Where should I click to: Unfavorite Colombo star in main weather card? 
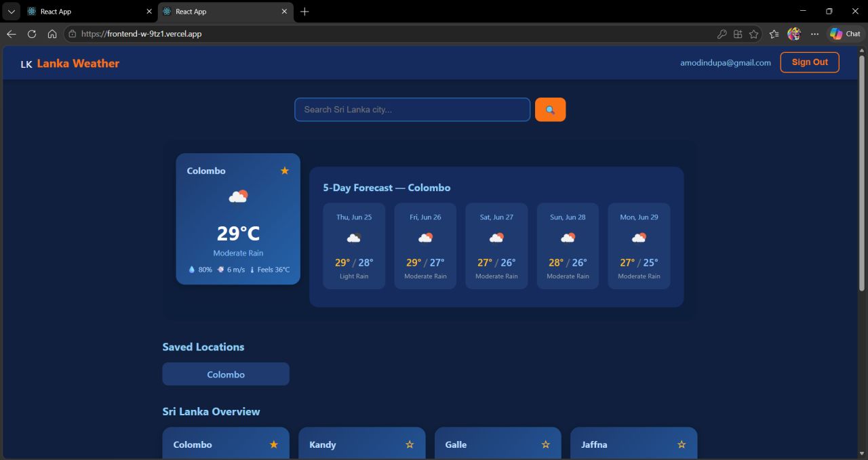click(x=285, y=171)
